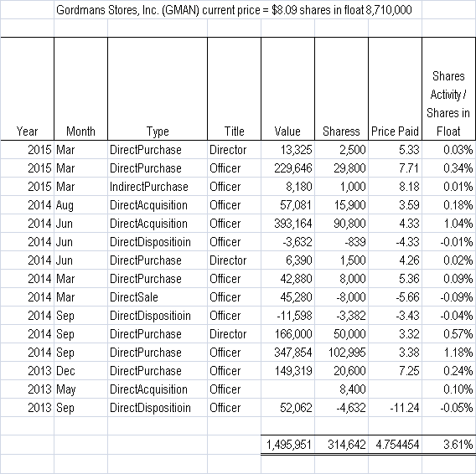The width and height of the screenshot is (476, 474).
Task: Select the value cell 229,646
Action: pyautogui.click(x=287, y=168)
